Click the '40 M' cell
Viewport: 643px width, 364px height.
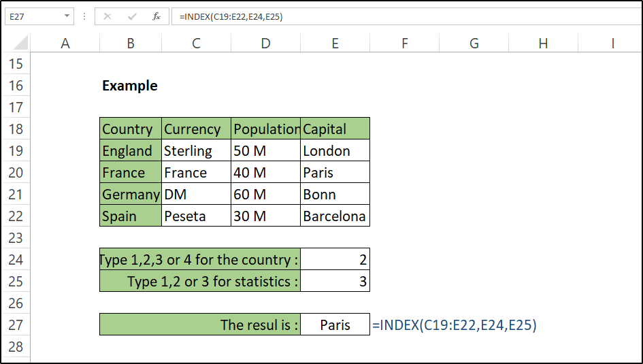[266, 172]
